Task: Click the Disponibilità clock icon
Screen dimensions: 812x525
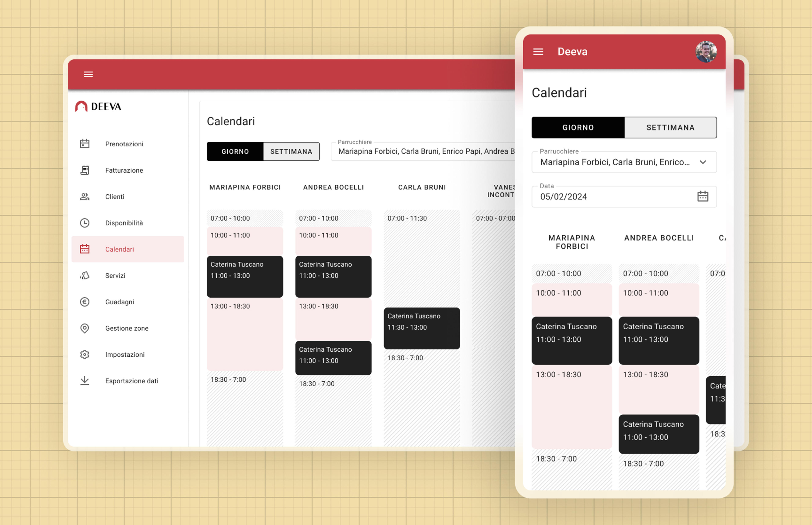Action: [85, 223]
